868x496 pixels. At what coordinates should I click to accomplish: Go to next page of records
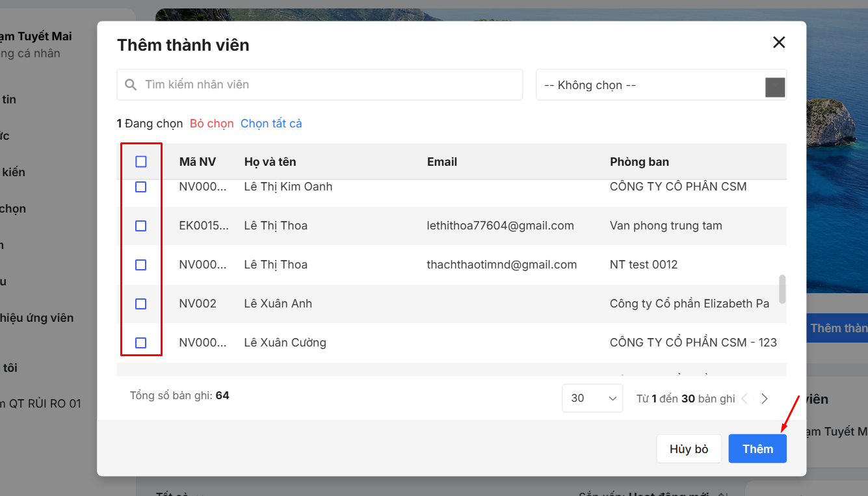tap(765, 398)
